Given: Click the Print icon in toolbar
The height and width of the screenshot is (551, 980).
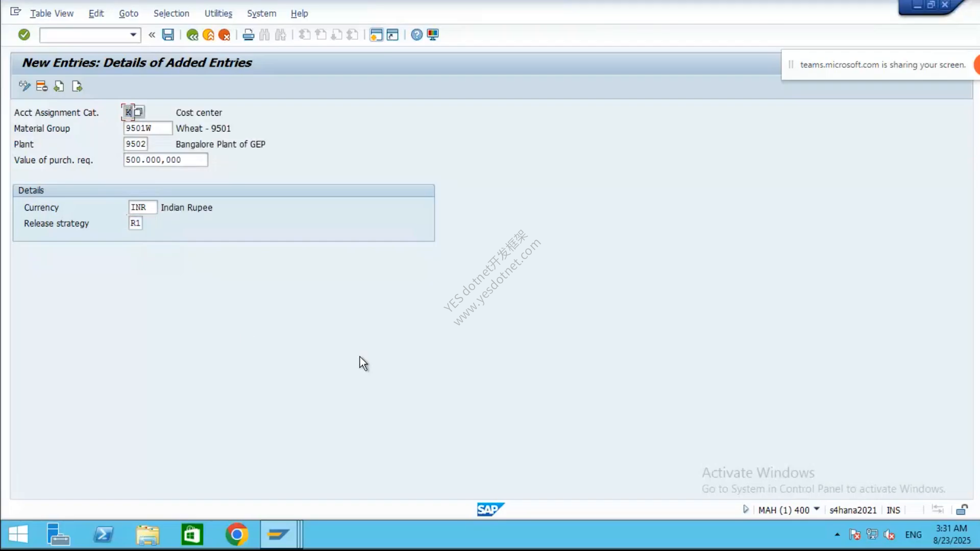Looking at the screenshot, I should click(249, 35).
